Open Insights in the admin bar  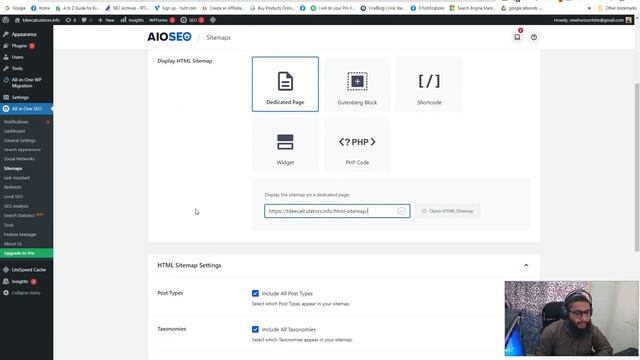click(x=132, y=20)
